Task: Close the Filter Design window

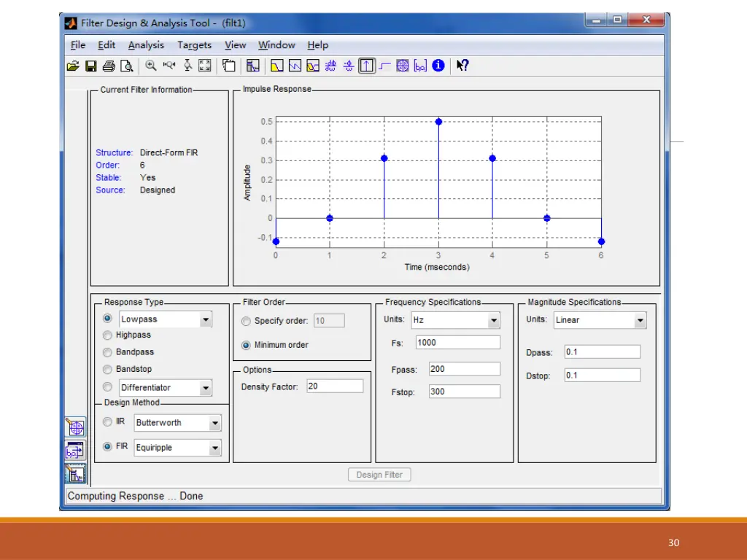Action: [646, 20]
